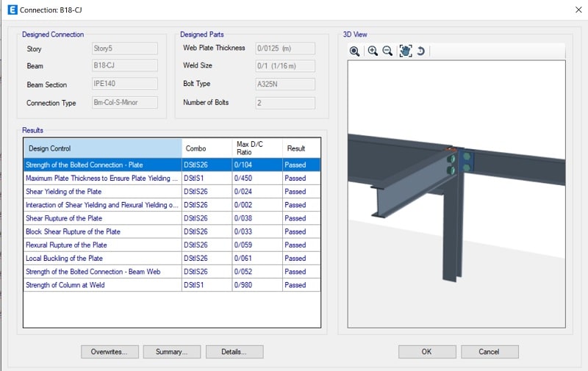Reset the 3D view rotation
Screen dimensions: 588x371
coord(420,51)
